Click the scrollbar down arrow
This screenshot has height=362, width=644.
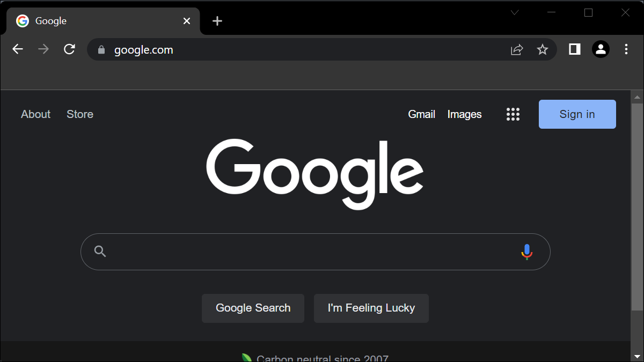point(637,356)
